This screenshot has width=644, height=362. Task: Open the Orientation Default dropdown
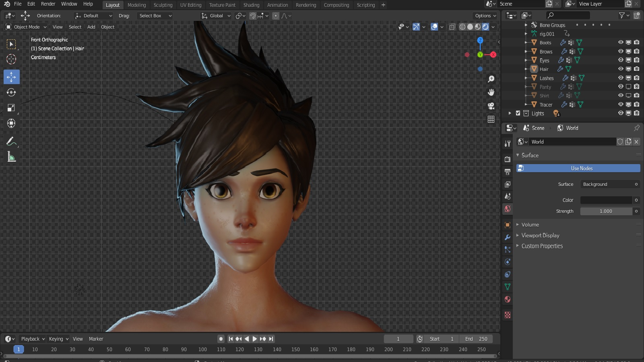pyautogui.click(x=93, y=16)
